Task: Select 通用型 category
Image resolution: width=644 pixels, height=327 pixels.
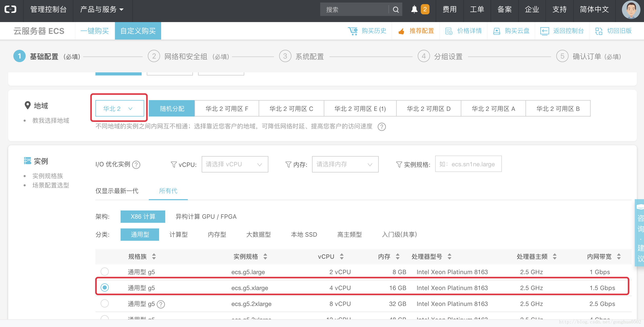Action: click(x=140, y=235)
